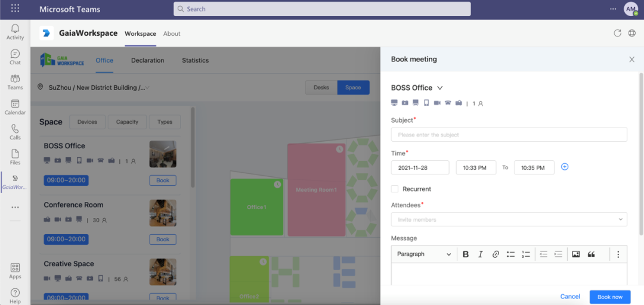Pick the booking date 2021-11-28
Viewport: 644px width, 305px height.
pos(420,167)
